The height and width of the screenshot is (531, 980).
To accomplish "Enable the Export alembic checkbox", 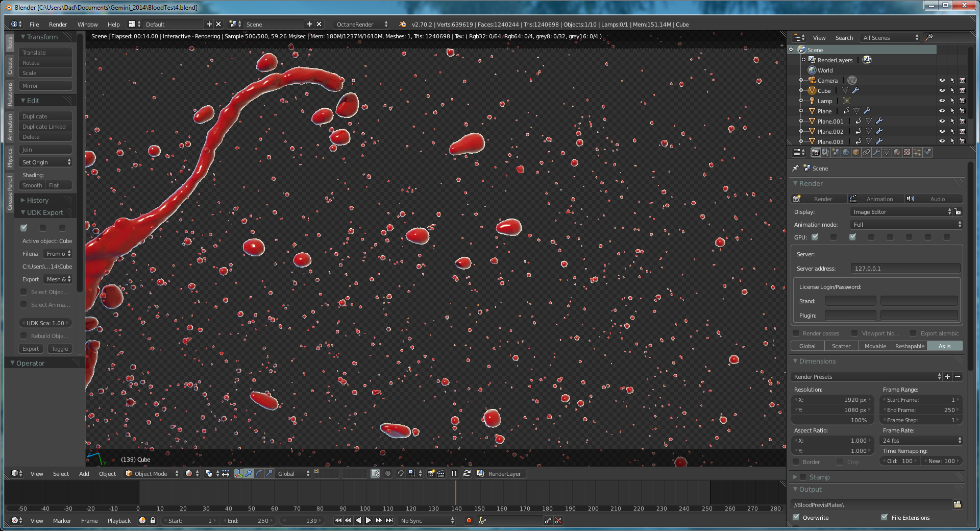I will [914, 333].
